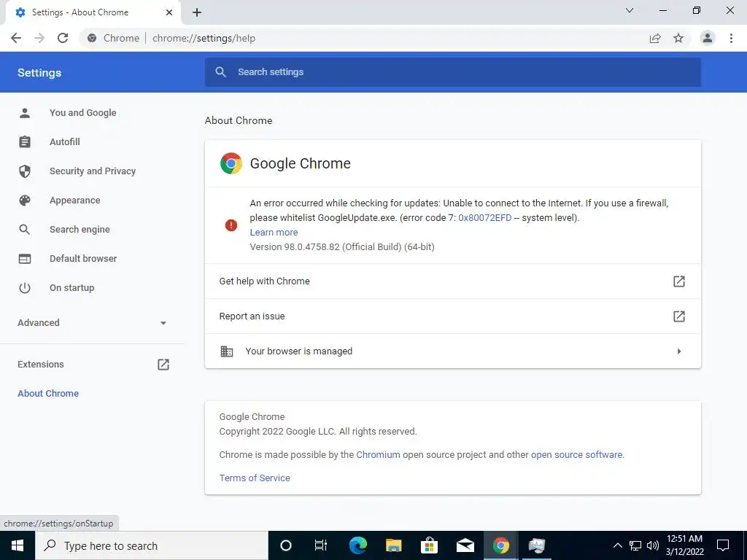
Task: Open Extensions from the sidebar
Action: (41, 365)
